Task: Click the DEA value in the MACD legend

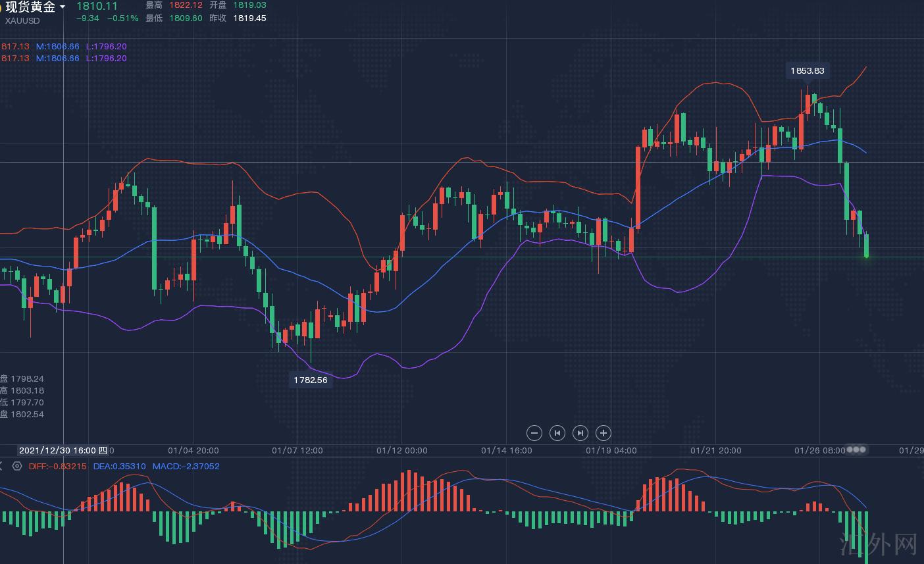Action: tap(119, 466)
